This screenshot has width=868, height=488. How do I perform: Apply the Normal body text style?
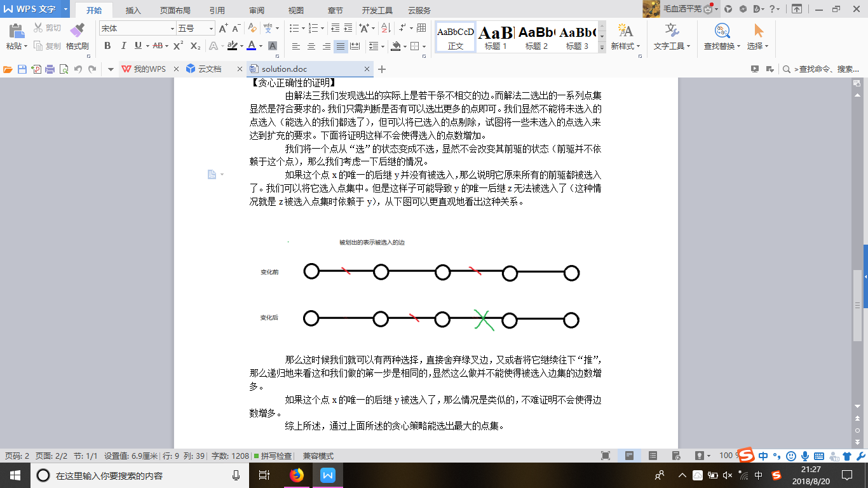pos(455,37)
